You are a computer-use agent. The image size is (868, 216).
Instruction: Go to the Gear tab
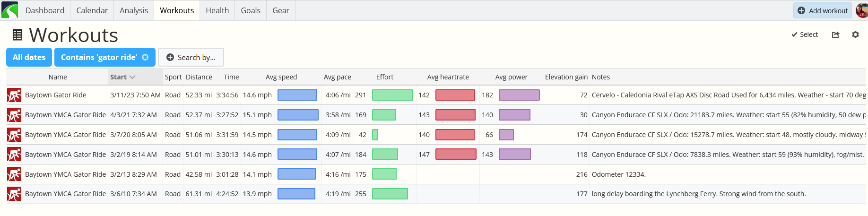coord(280,10)
